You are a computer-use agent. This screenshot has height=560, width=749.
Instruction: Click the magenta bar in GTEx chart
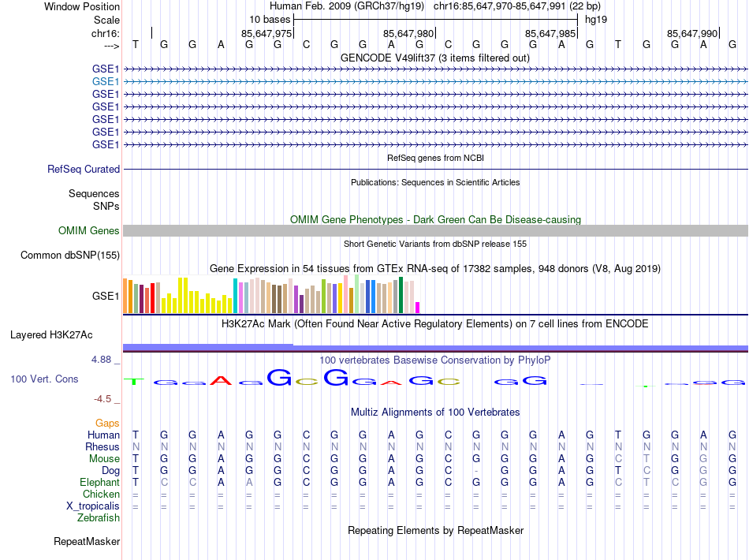coord(418,307)
